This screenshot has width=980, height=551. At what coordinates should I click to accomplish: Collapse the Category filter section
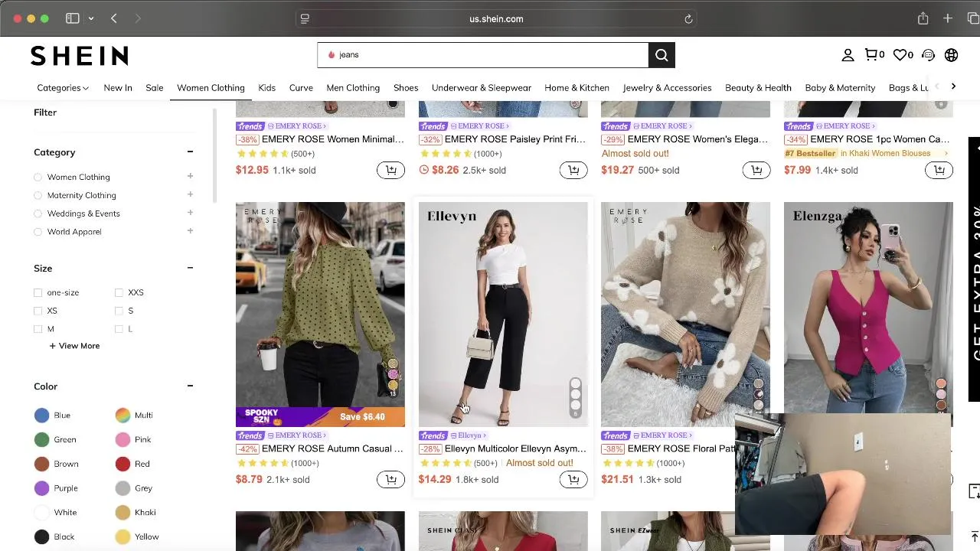[x=190, y=152]
